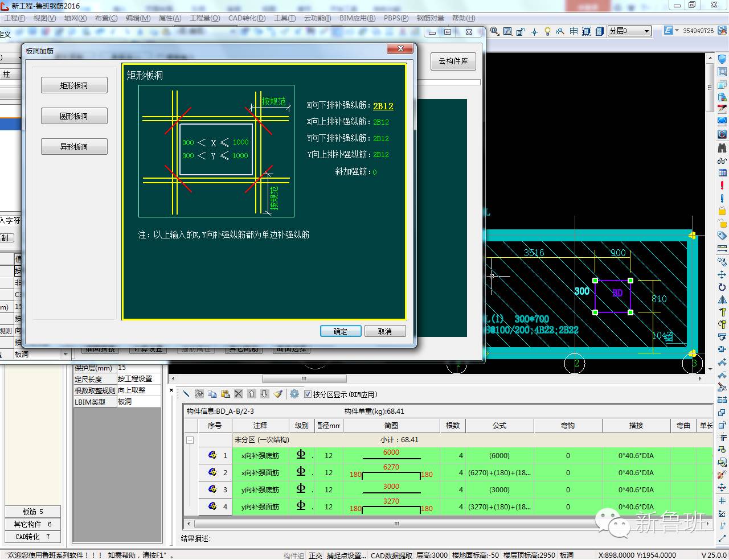Move row down with the down arrow icon

265,394
